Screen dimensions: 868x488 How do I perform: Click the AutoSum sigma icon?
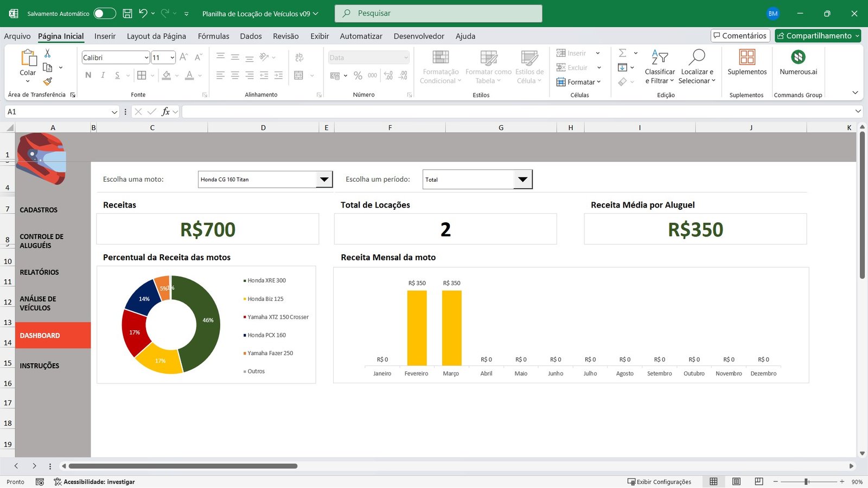(623, 53)
